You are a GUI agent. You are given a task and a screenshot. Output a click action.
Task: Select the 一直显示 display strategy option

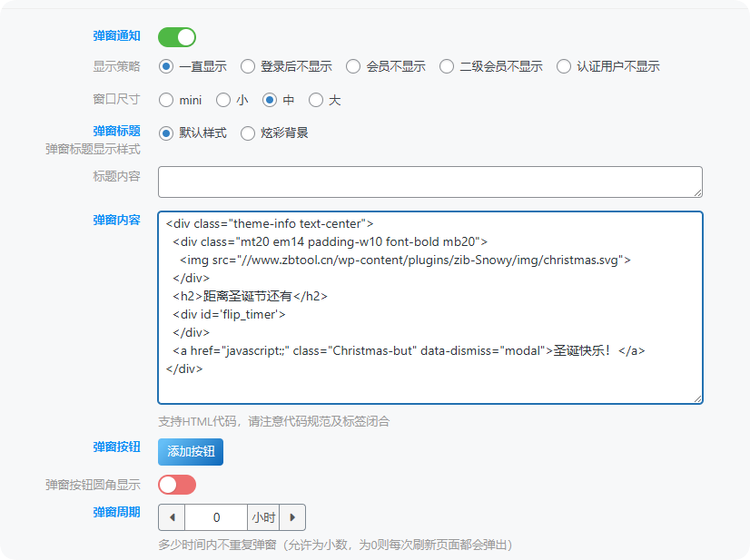pyautogui.click(x=165, y=65)
